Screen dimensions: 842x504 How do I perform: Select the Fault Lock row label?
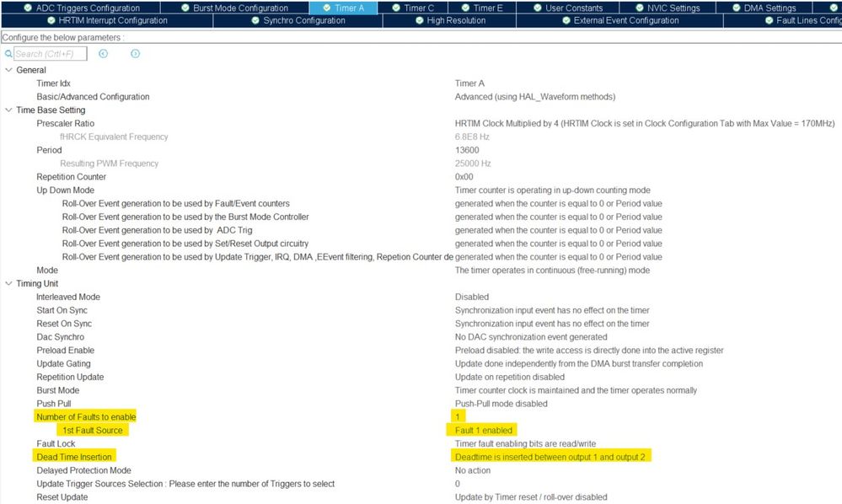[x=56, y=444]
